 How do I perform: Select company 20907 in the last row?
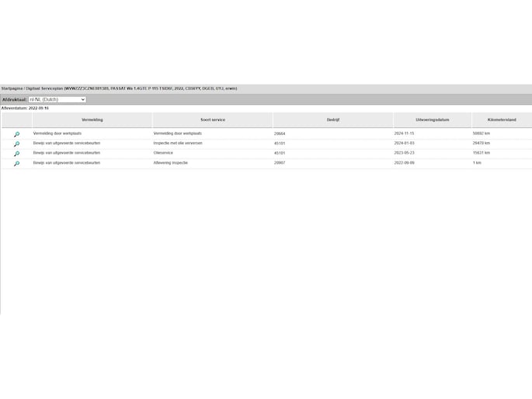pyautogui.click(x=280, y=163)
